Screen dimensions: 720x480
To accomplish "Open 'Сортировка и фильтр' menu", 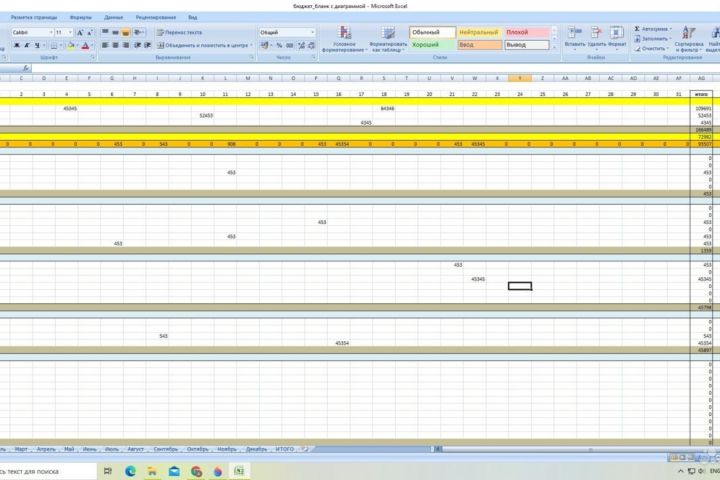I will point(689,39).
